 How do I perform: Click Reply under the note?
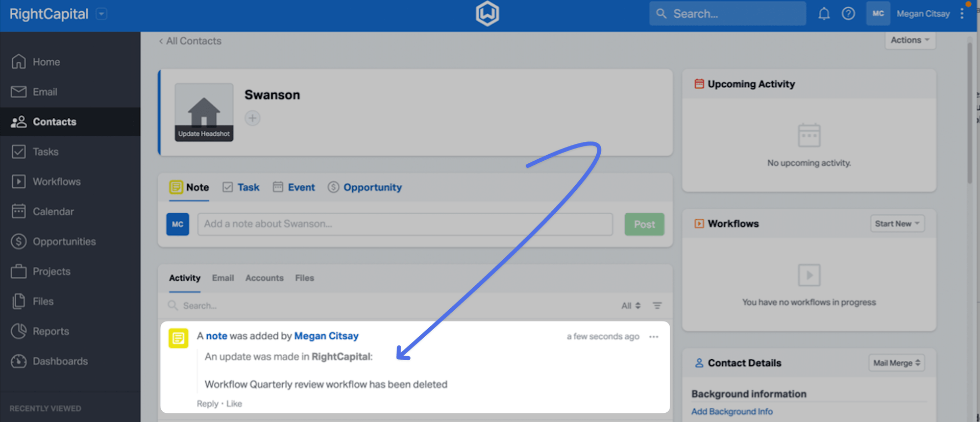pos(207,404)
